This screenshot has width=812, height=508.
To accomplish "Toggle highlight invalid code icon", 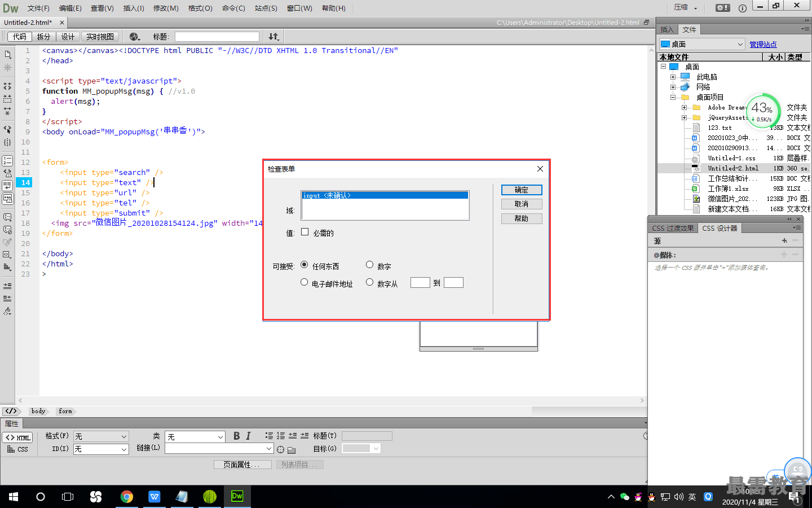I will click(7, 173).
